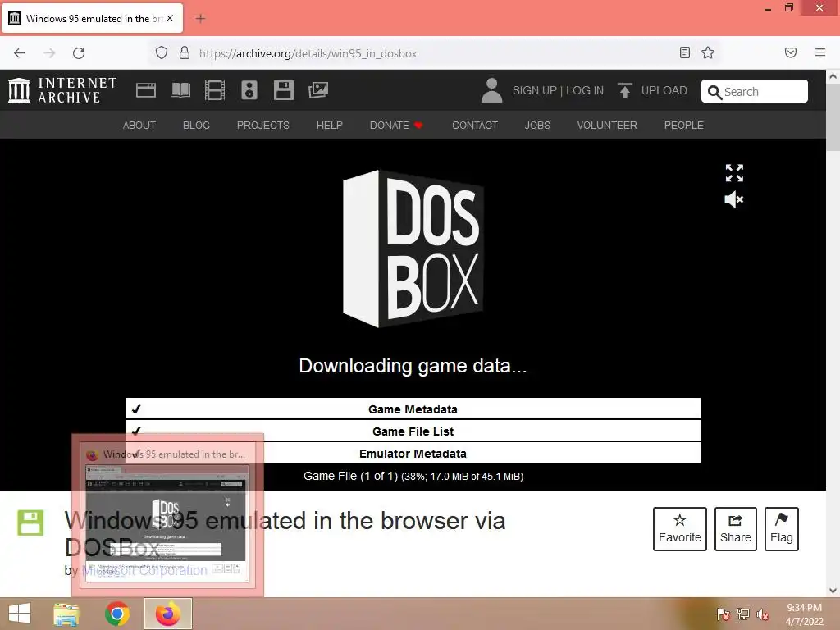Click the Favorite button
Screen dimensions: 840x630
tap(680, 529)
